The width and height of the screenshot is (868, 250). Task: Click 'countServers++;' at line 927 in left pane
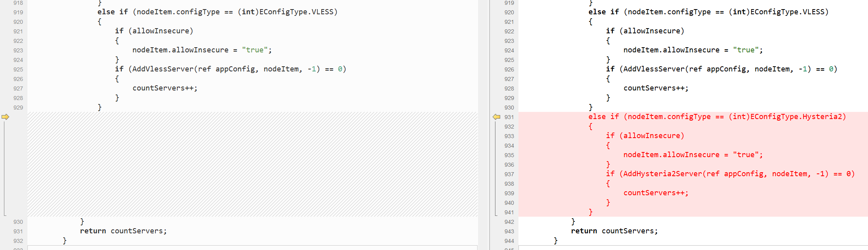tap(165, 88)
